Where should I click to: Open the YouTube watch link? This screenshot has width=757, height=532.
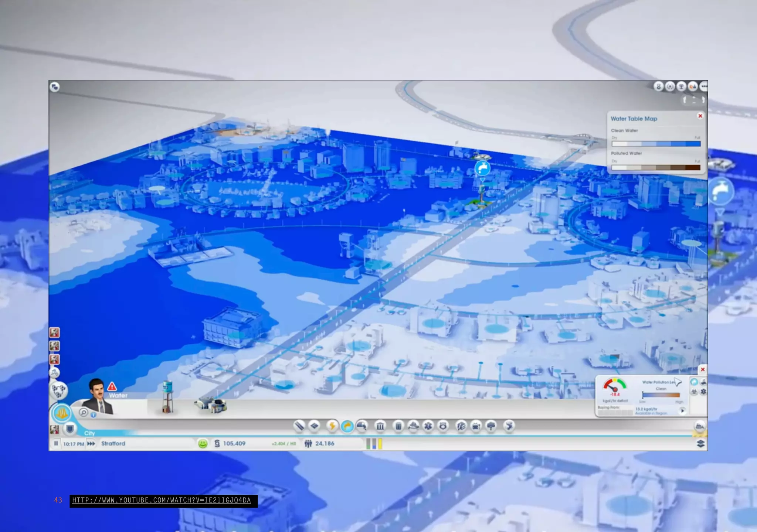(x=162, y=500)
